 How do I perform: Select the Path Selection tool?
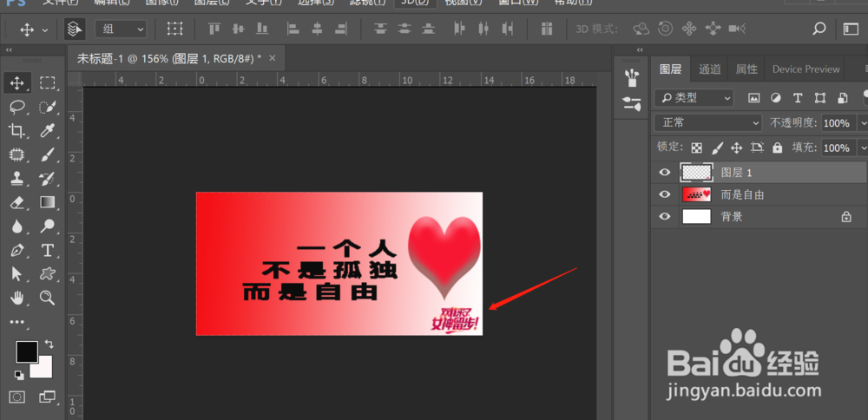click(16, 274)
